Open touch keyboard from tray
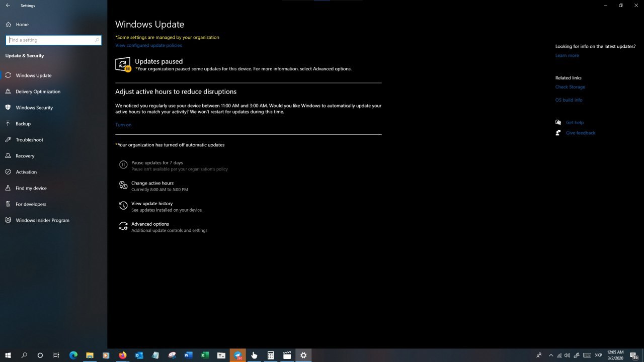This screenshot has height=362, width=644. [587, 355]
